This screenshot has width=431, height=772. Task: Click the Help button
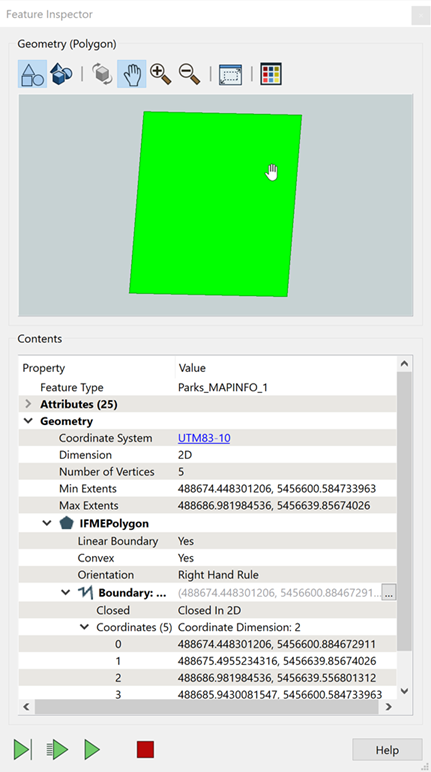coord(387,750)
